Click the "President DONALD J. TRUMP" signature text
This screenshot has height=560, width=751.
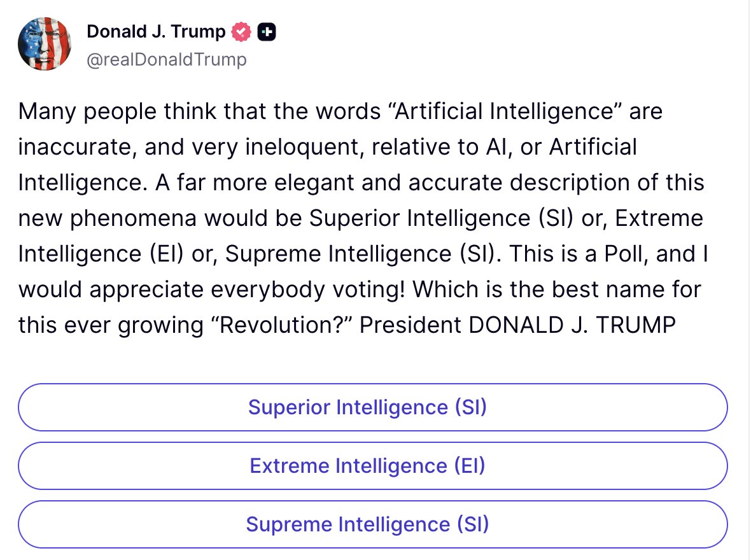(x=518, y=325)
